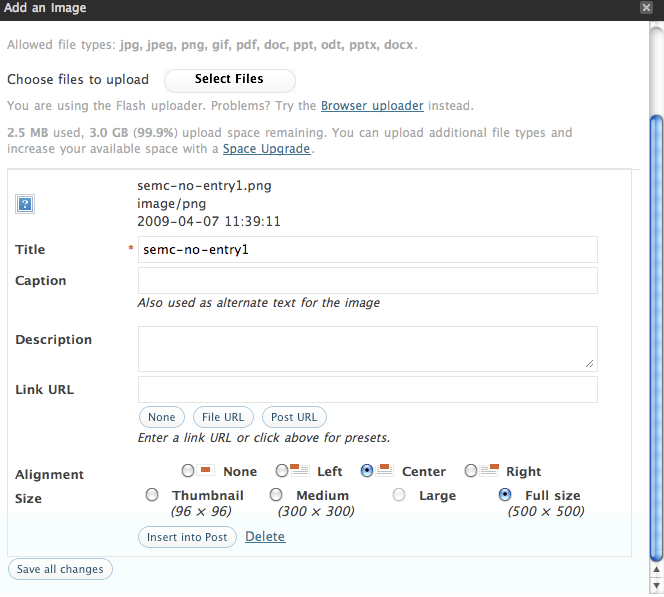Click the None alignment icon
Viewport: 664px width, 597px height.
pyautogui.click(x=207, y=470)
